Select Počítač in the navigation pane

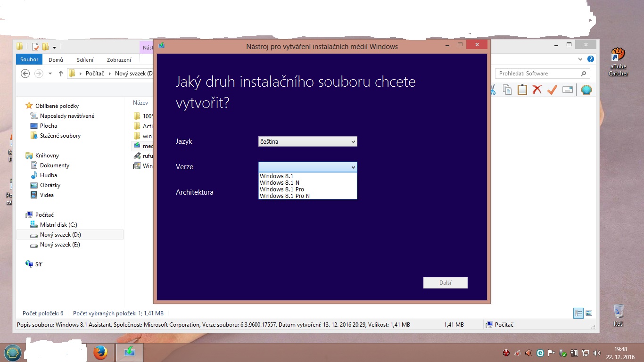coord(45,215)
